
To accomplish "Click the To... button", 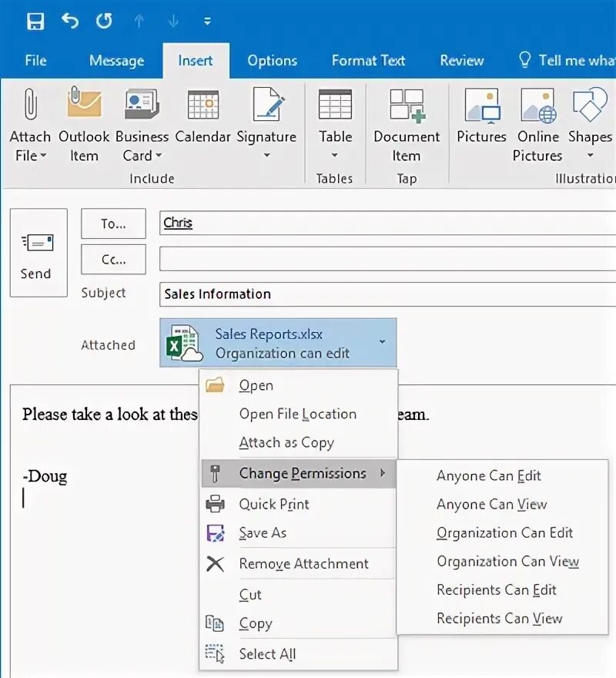I will [x=113, y=223].
